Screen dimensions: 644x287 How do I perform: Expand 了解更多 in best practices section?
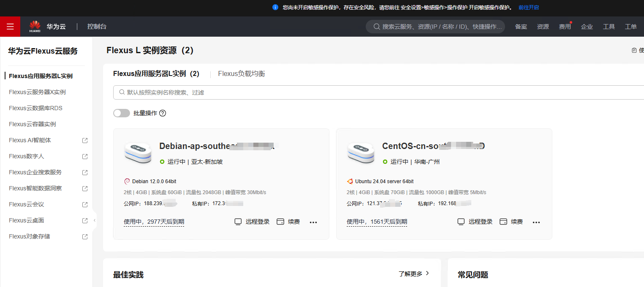[x=414, y=273]
